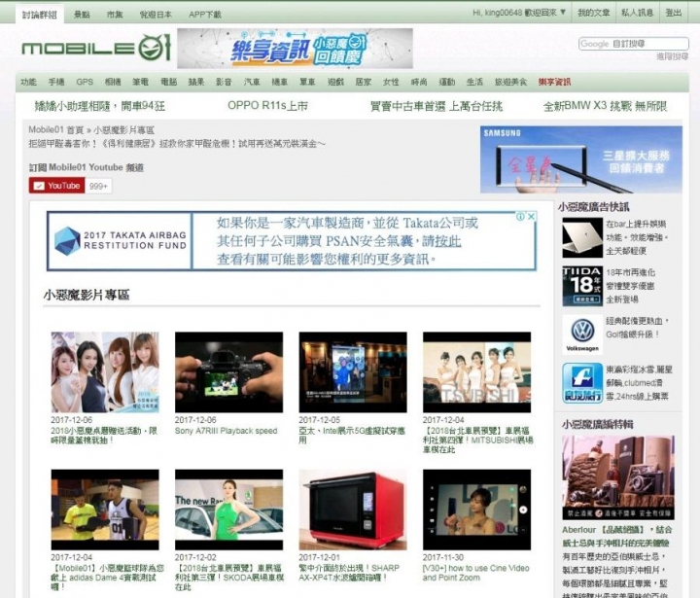
Task: Click 全新BMW X3 挑戰 無所限 link
Action: coord(605,106)
